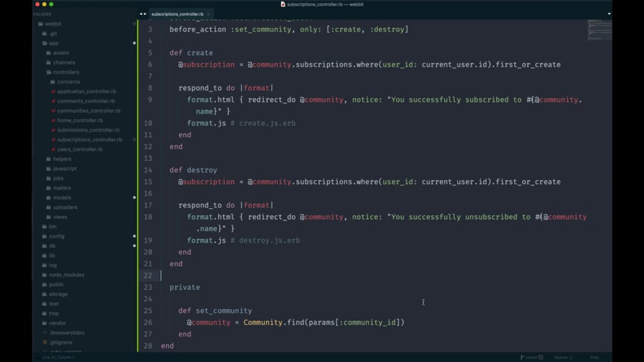The height and width of the screenshot is (362, 644).
Task: Expand the helpers folder
Action: pyautogui.click(x=49, y=159)
